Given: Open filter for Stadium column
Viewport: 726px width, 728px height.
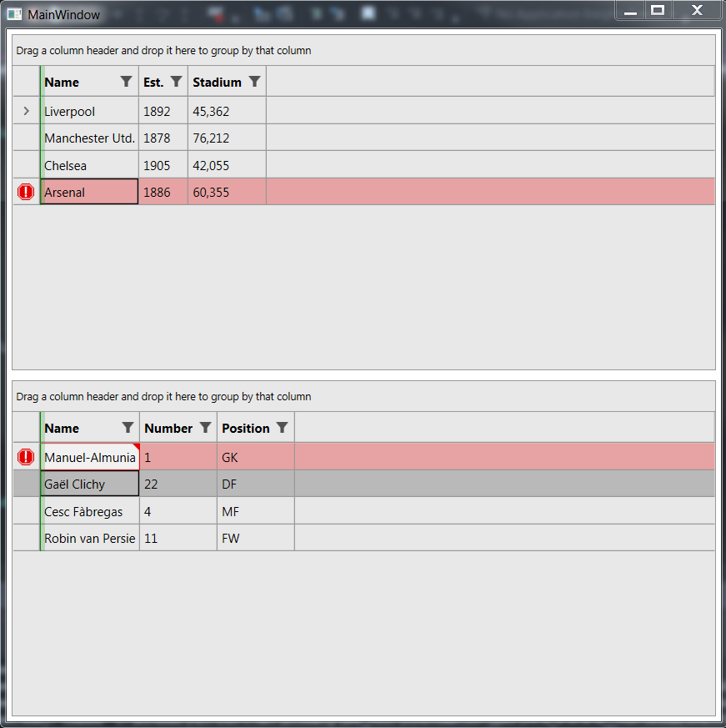Looking at the screenshot, I should click(x=254, y=82).
